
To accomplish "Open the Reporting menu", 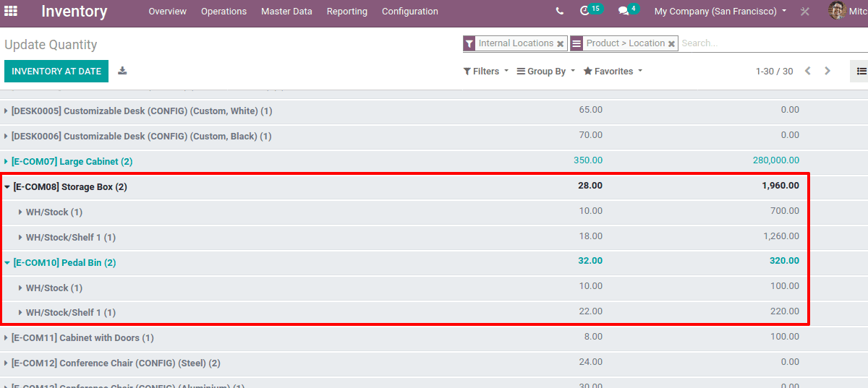I will [347, 12].
